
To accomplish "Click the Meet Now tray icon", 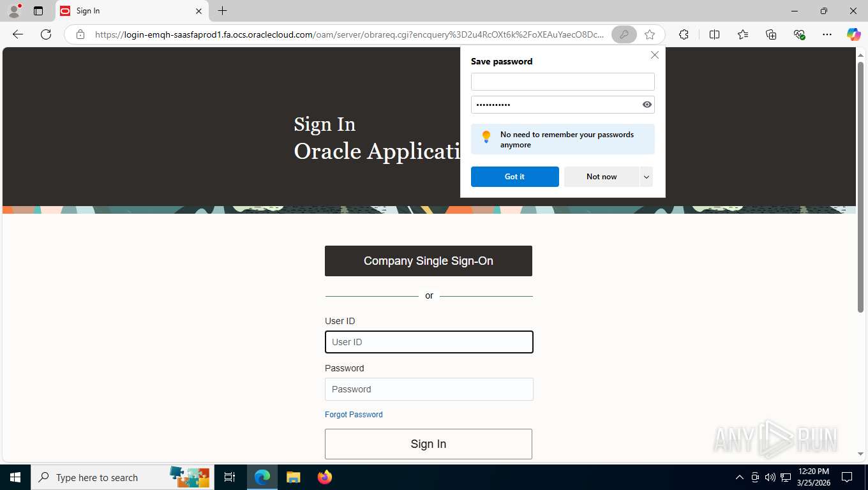I will (x=755, y=477).
